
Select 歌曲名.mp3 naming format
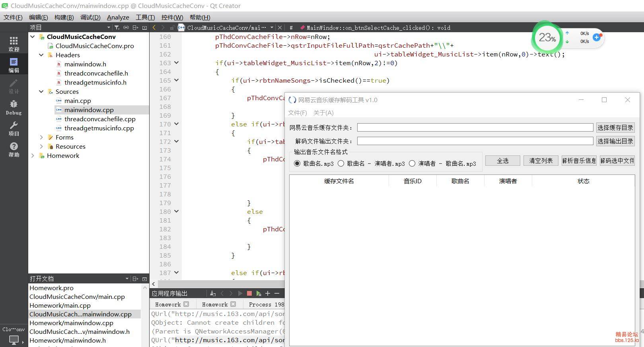(x=297, y=163)
